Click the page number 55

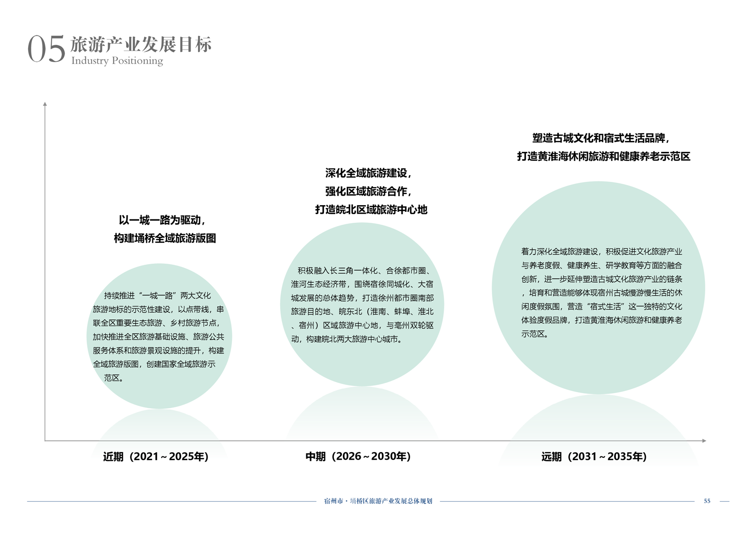707,501
